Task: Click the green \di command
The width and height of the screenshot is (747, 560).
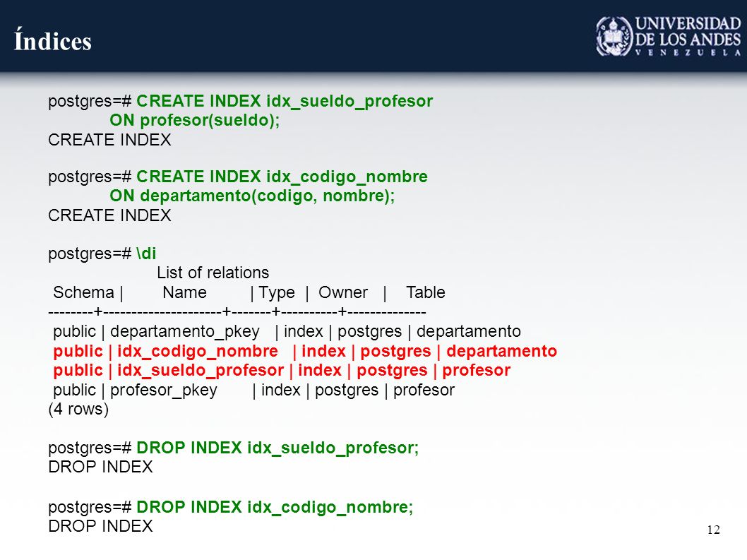Action: point(146,253)
